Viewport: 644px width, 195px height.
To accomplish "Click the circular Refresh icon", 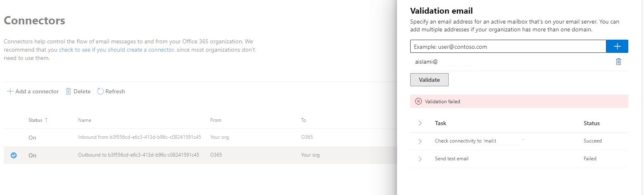I will pos(100,91).
